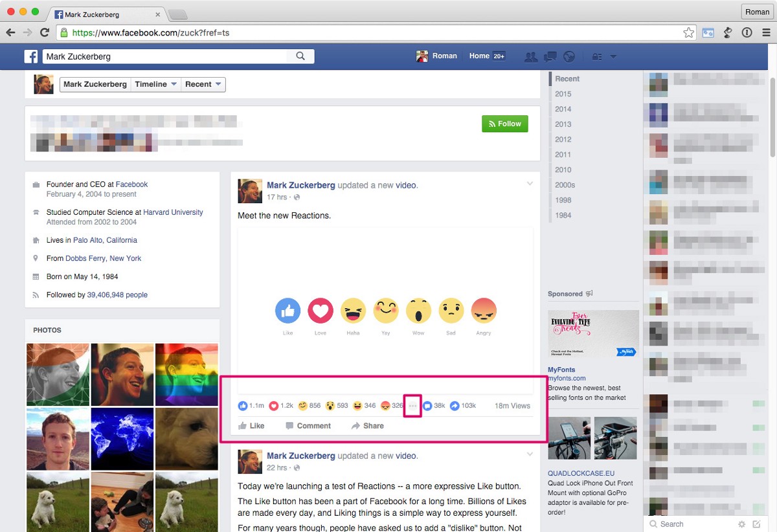This screenshot has width=777, height=532.
Task: Open the India flag overlay photo thumbnail
Action: coord(58,374)
